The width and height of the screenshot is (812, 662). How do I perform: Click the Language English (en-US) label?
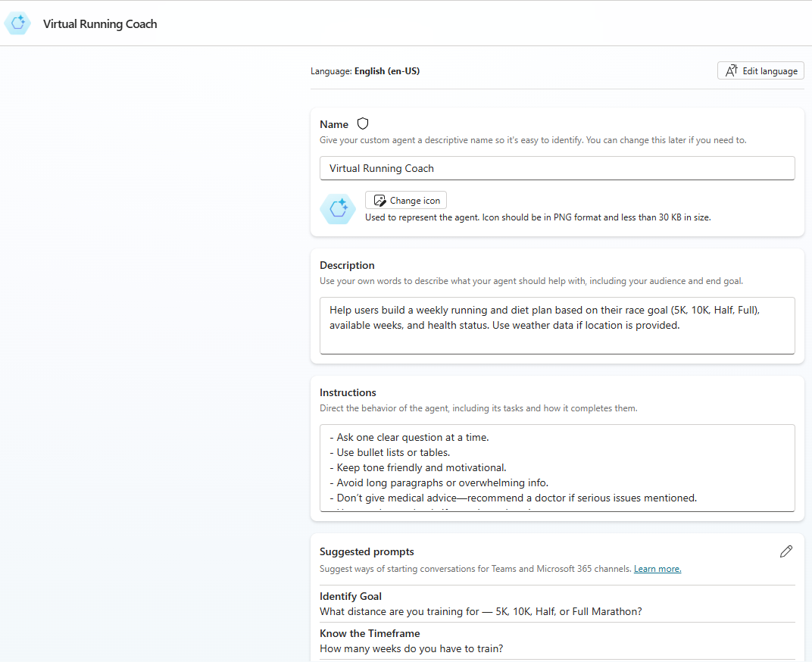(365, 71)
